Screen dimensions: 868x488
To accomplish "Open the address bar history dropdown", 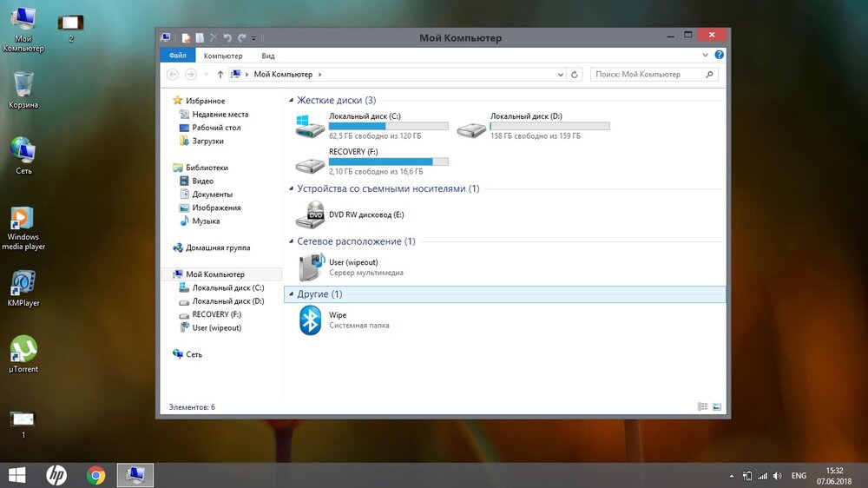I will tap(562, 75).
